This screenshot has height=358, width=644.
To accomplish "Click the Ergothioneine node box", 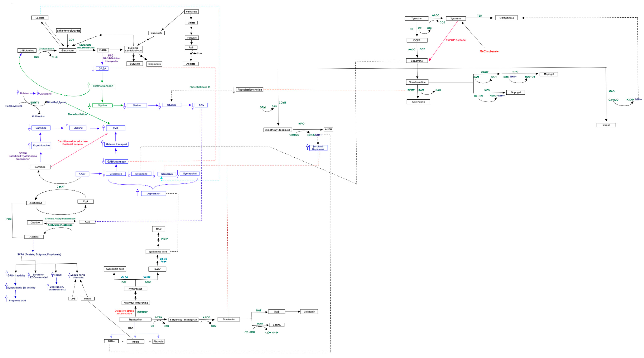I will pyautogui.click(x=41, y=145).
